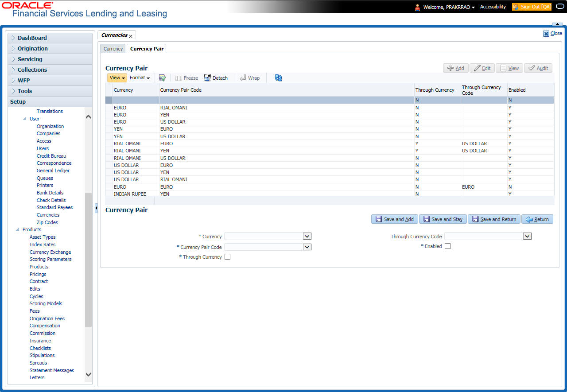Select the INDIAN RUPEE table row
Screen dimensions: 567x392
click(x=330, y=194)
